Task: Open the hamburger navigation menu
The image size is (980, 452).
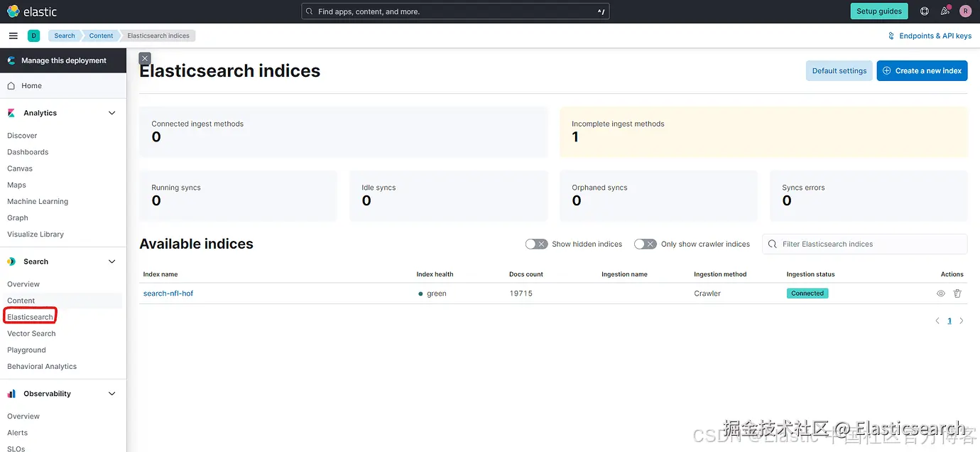Action: click(x=13, y=36)
